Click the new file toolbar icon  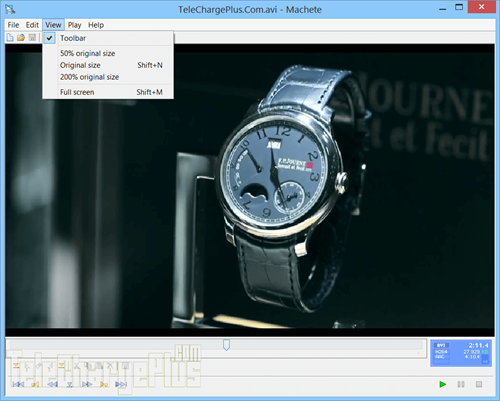(10, 38)
